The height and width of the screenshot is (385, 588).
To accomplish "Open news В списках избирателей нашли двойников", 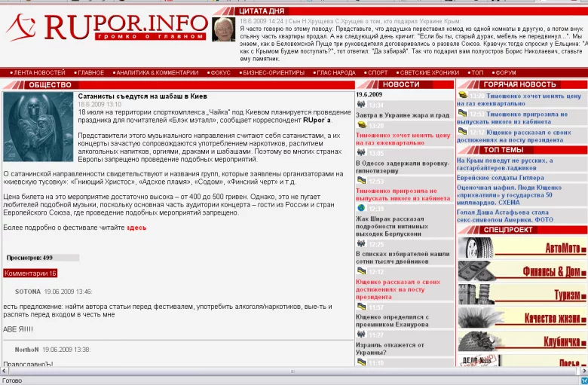I will (x=403, y=258).
